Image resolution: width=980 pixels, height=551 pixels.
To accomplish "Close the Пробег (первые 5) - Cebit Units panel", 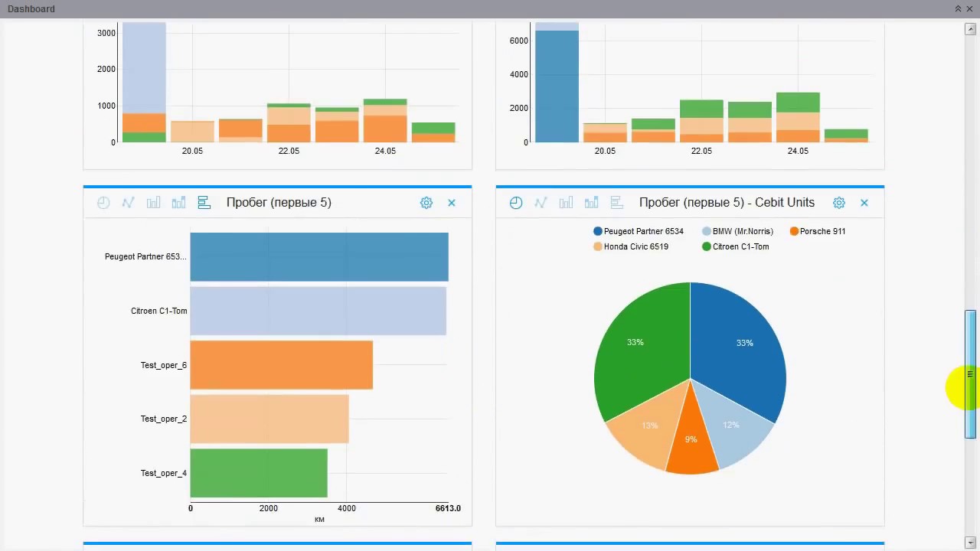I will (864, 203).
